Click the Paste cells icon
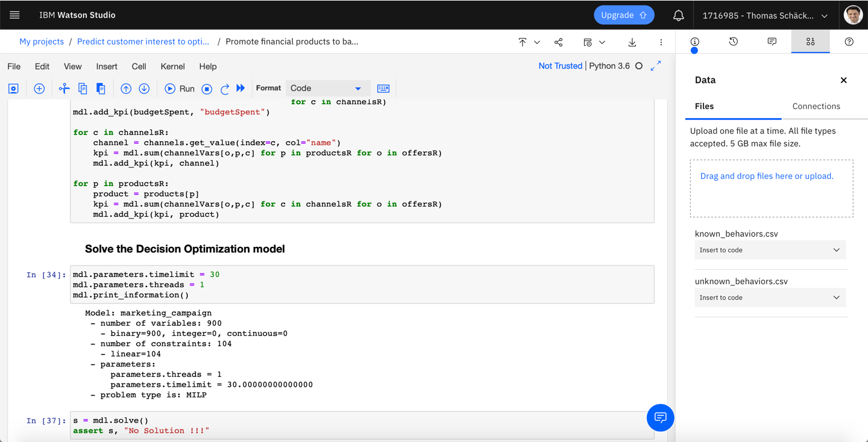 [100, 88]
